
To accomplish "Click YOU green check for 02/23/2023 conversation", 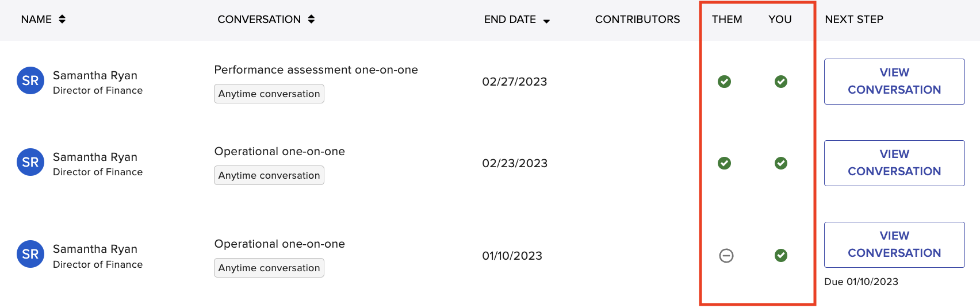I will pyautogui.click(x=781, y=163).
